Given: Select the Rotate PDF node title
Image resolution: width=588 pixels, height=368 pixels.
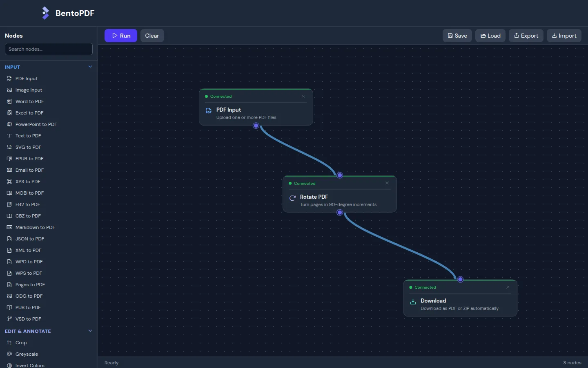Looking at the screenshot, I should click(314, 197).
